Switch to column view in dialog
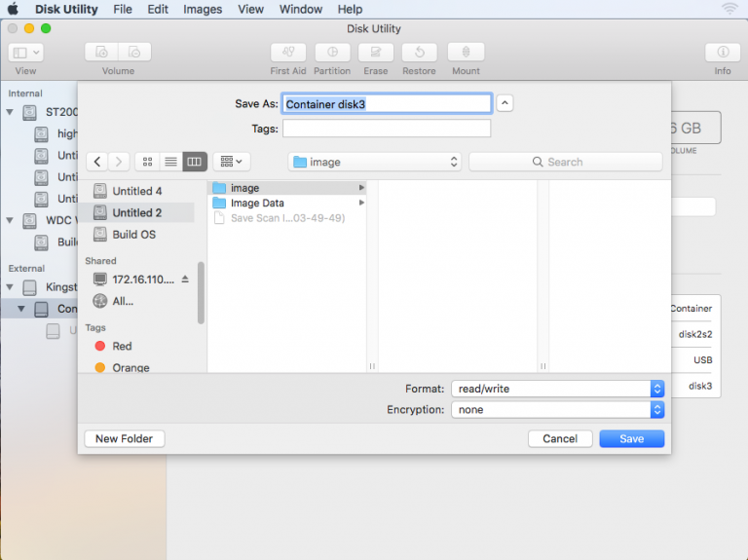This screenshot has height=560, width=748. point(195,162)
